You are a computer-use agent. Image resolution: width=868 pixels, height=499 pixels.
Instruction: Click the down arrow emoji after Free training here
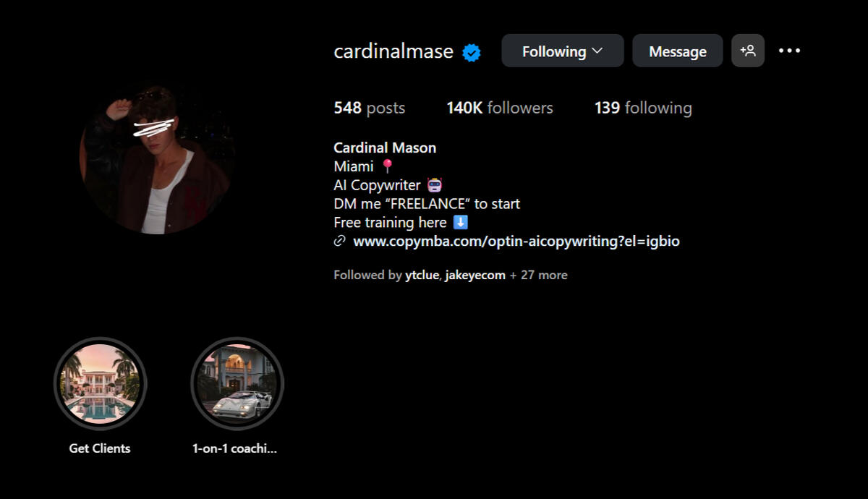(x=461, y=223)
